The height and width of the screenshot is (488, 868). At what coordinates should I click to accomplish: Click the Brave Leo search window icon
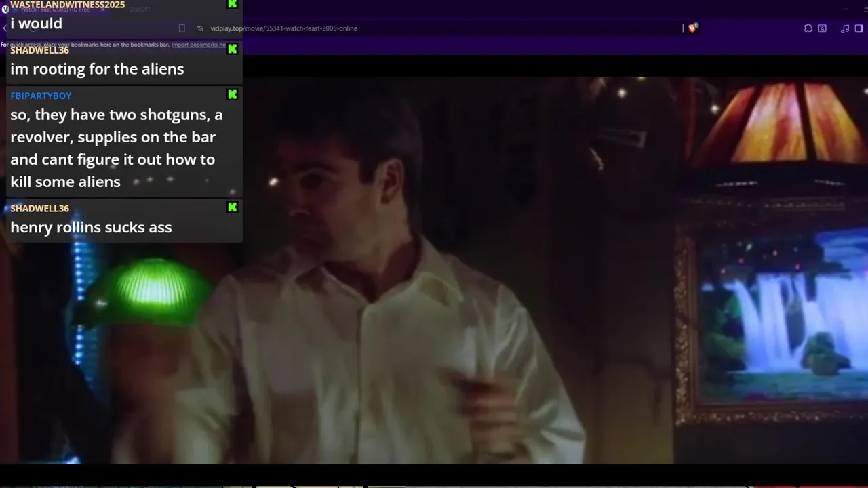tap(823, 28)
